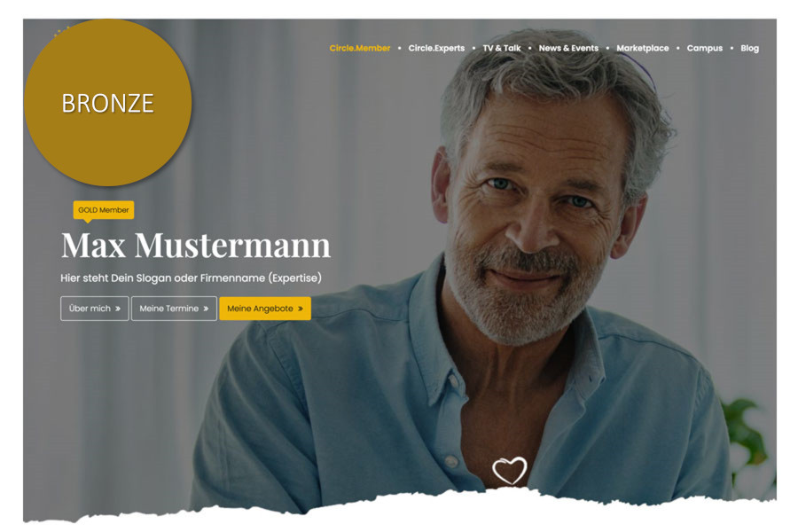Click the yellow Meine Angebote button
Viewport: 798px width, 532px height.
(x=265, y=309)
